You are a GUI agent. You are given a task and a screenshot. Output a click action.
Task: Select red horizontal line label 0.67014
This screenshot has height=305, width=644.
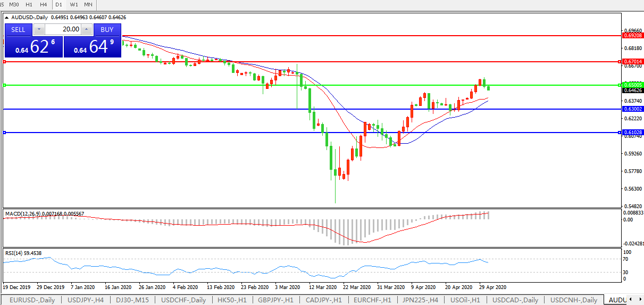[632, 62]
